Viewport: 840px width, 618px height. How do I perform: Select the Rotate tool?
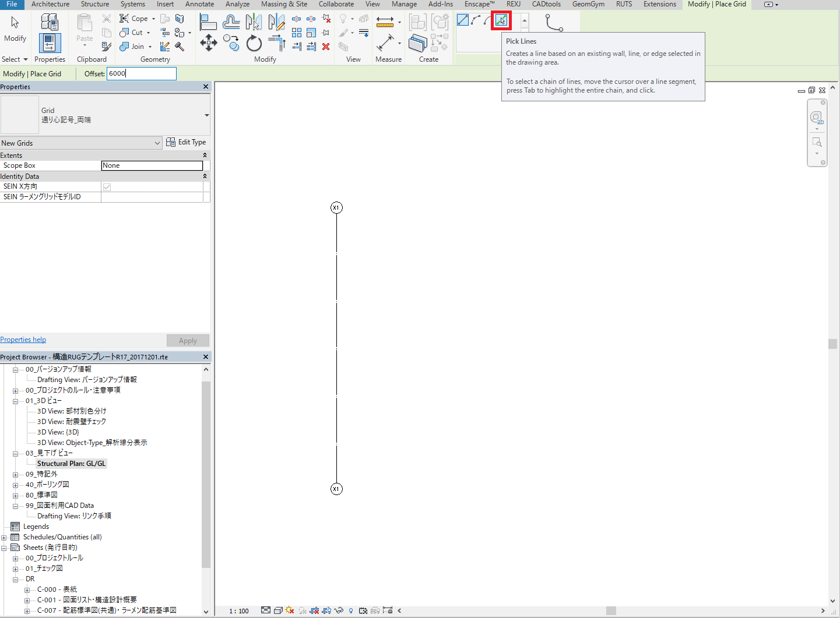point(254,43)
